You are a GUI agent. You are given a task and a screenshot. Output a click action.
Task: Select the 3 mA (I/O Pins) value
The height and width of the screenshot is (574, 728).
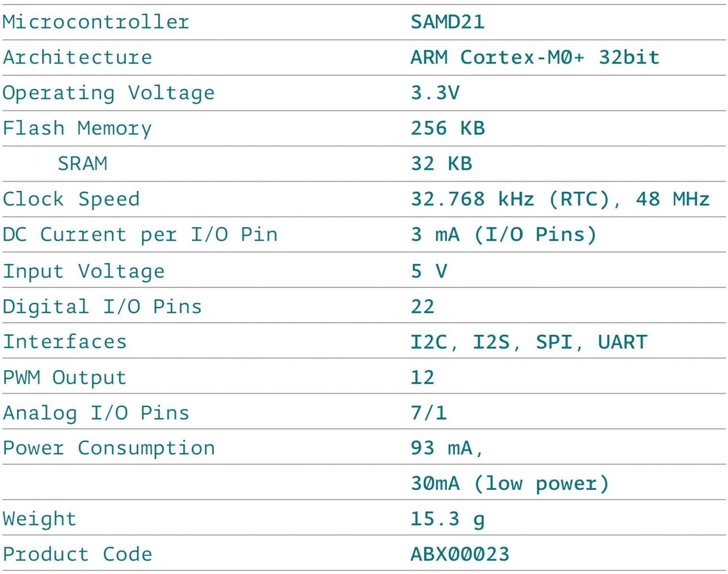click(503, 234)
